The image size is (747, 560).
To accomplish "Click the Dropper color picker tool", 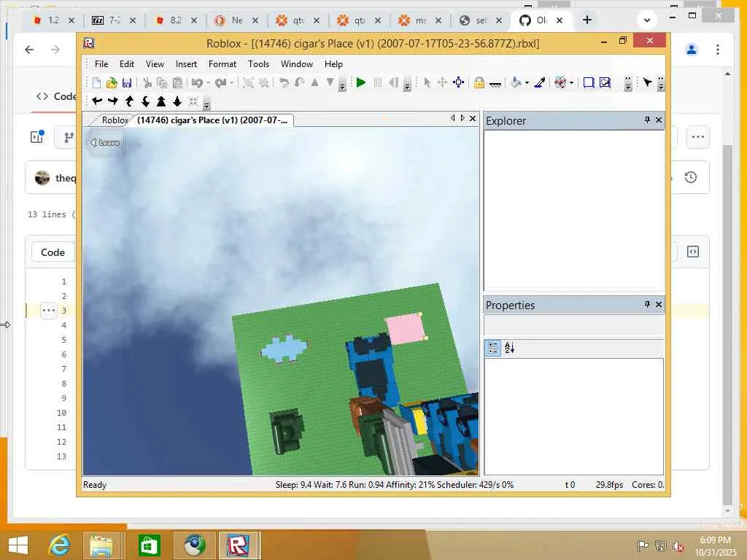I will coord(540,83).
